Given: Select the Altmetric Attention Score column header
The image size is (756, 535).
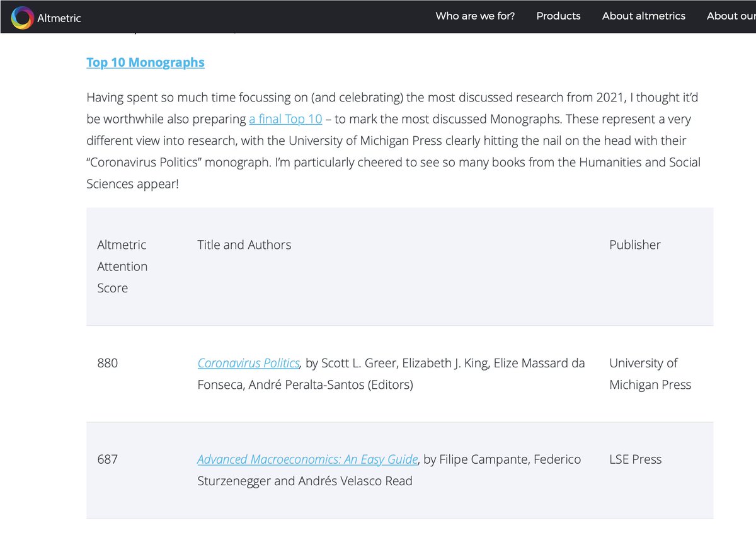Looking at the screenshot, I should tap(122, 266).
